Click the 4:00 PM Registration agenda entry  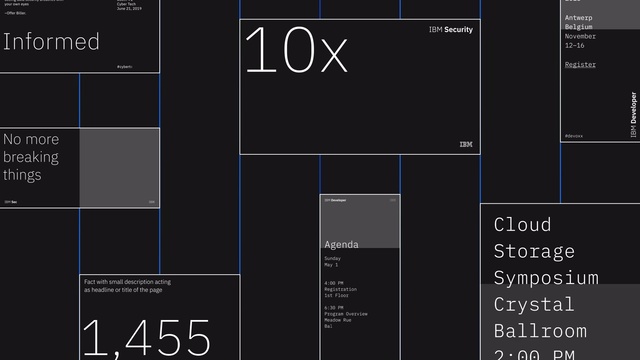340,289
